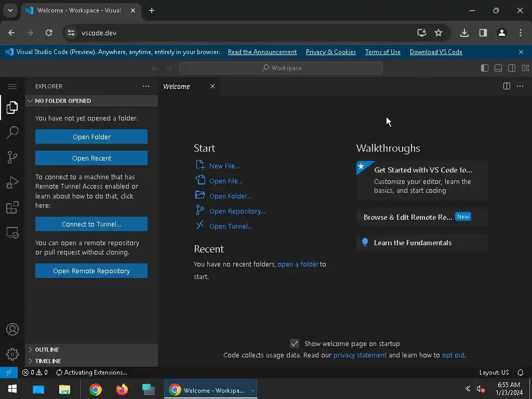
Task: Open Read the Announcement link
Action: (x=262, y=52)
